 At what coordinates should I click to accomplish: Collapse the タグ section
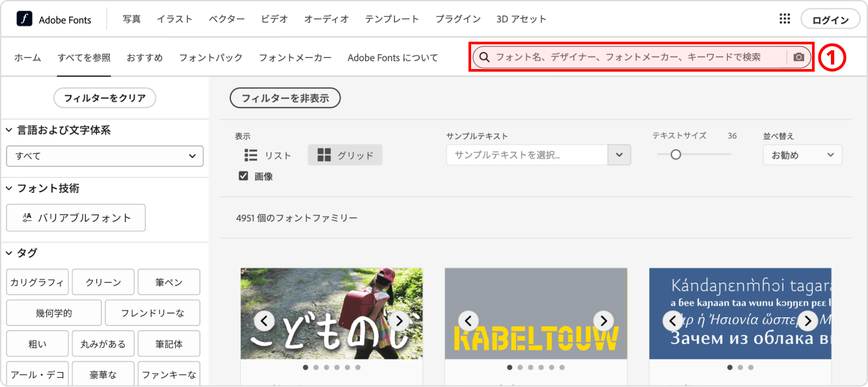(9, 253)
